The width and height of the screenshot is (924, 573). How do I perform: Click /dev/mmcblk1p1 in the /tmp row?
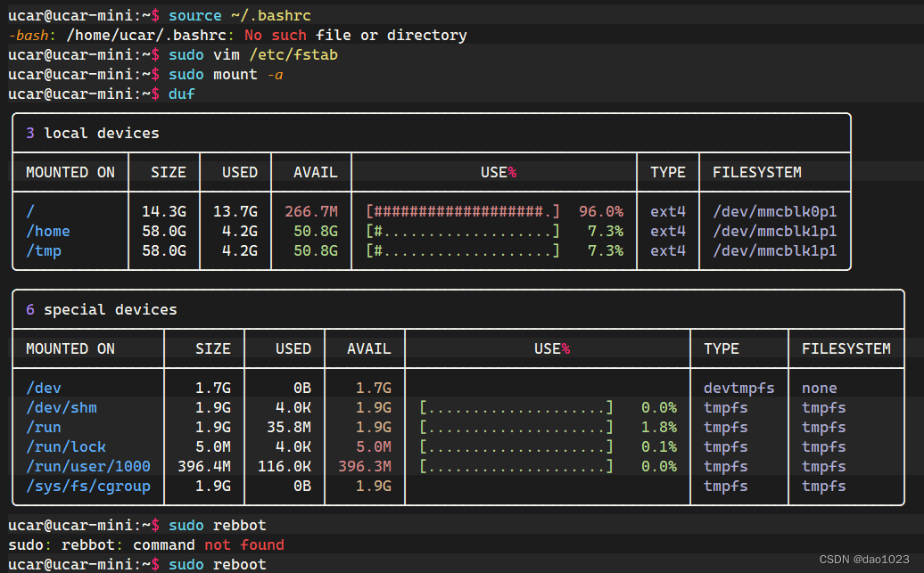[774, 251]
